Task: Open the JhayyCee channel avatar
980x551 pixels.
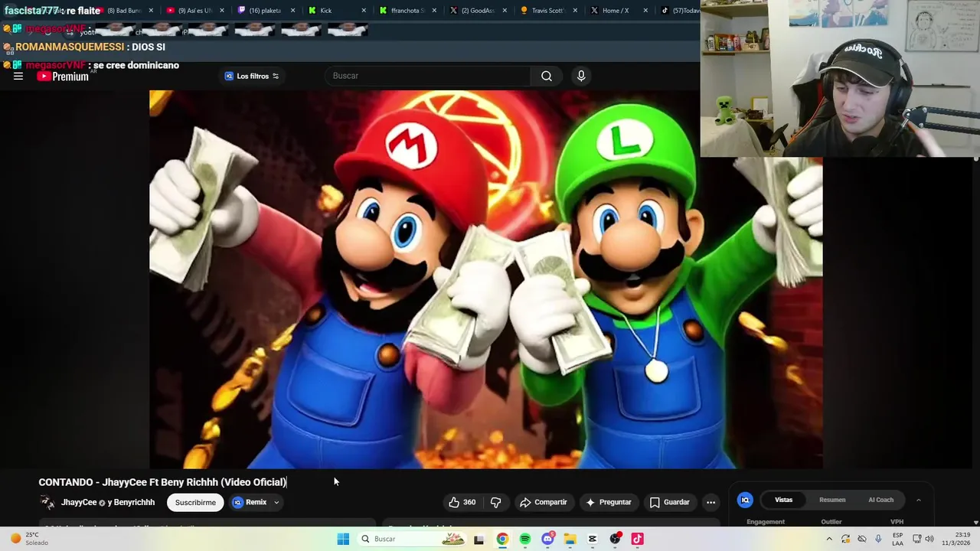Action: [47, 502]
